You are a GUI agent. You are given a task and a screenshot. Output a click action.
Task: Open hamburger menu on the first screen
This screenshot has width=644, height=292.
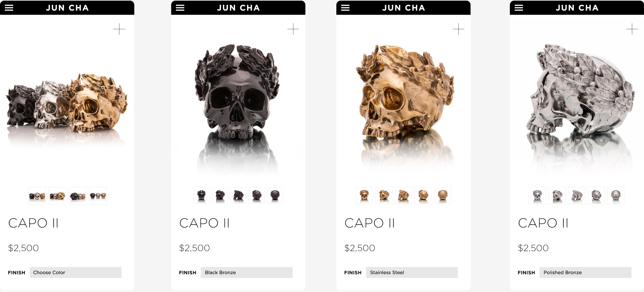9,8
